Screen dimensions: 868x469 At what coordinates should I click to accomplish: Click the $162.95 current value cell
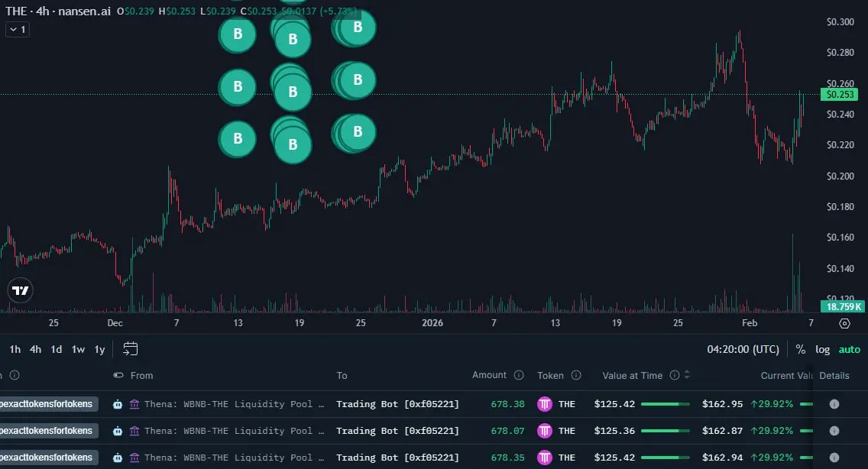click(722, 404)
